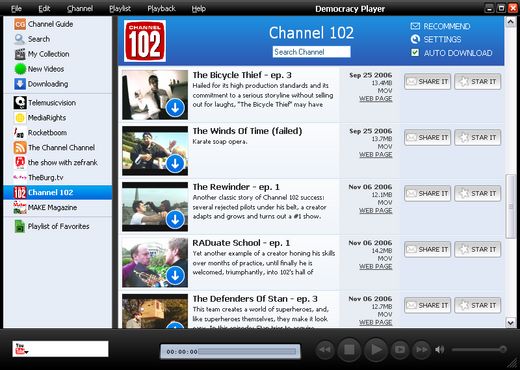Open the YouTube search engine dropdown
Viewport: 520px width, 370px height.
[21, 349]
